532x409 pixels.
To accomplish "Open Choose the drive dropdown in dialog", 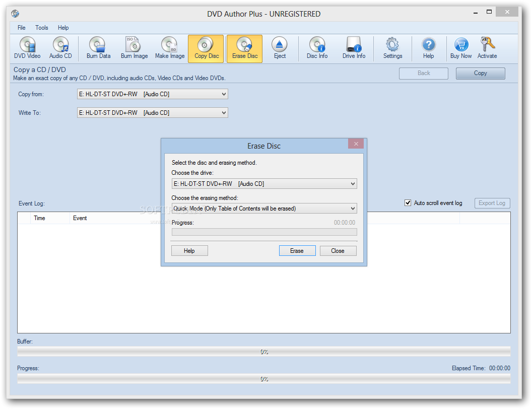I will 264,183.
